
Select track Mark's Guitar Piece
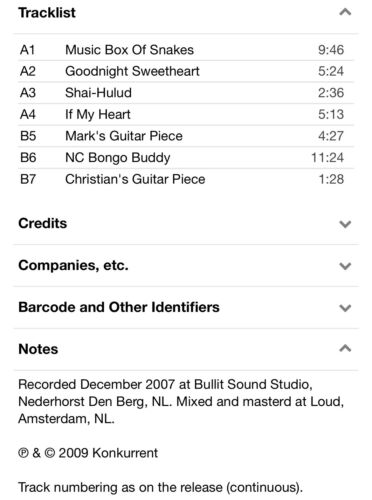[124, 136]
